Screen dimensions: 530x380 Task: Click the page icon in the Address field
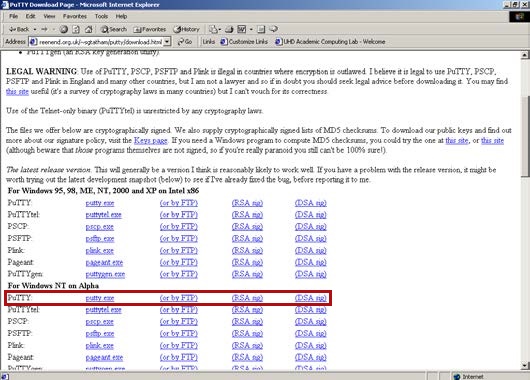coord(33,42)
